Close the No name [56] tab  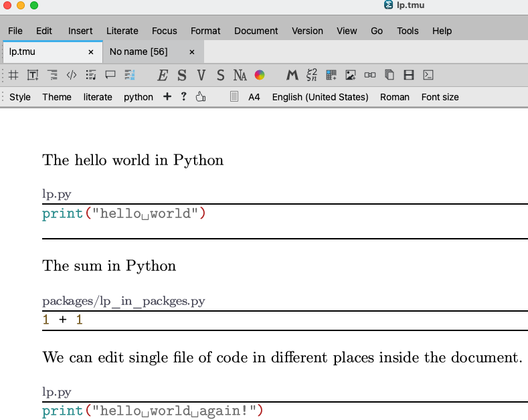(x=191, y=52)
